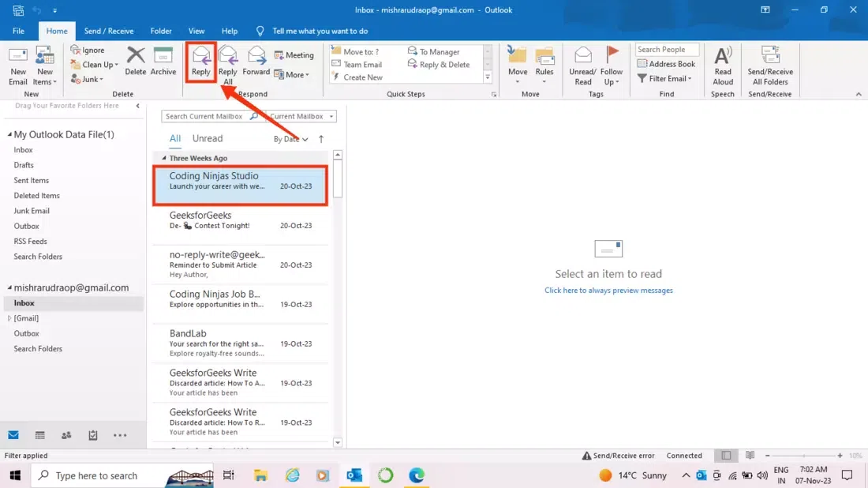The height and width of the screenshot is (488, 868).
Task: Open the Help tab
Action: click(x=229, y=31)
